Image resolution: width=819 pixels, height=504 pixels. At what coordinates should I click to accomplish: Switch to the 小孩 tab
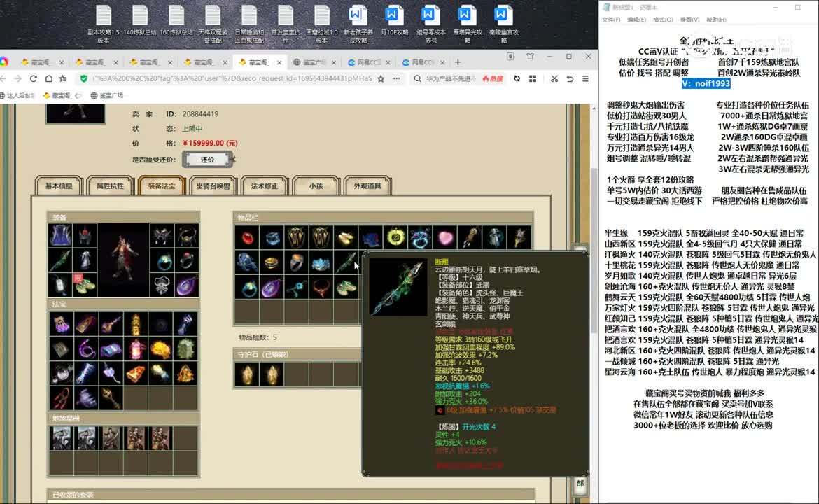pos(316,186)
